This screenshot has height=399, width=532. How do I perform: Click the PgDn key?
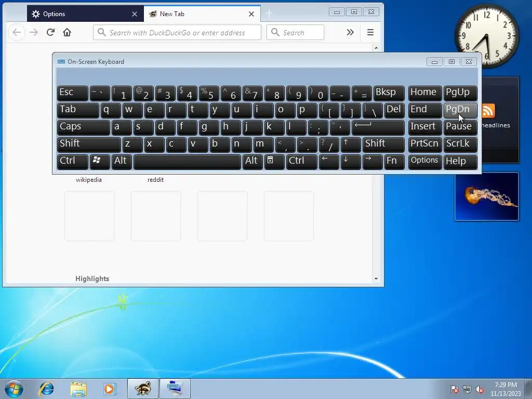460,110
